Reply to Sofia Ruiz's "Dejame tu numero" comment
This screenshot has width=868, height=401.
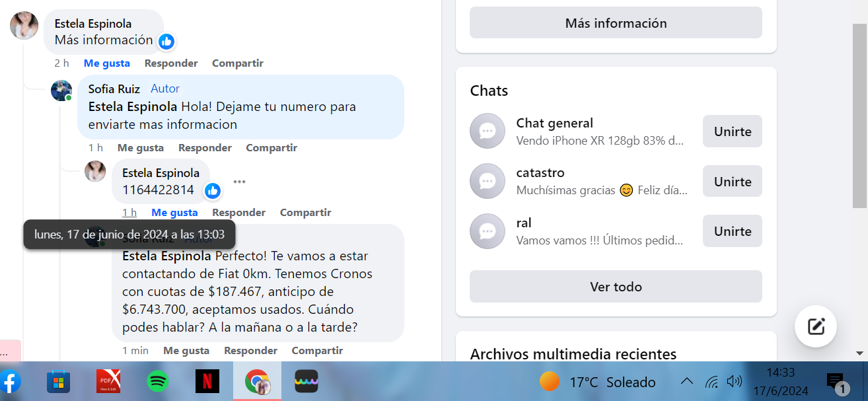(205, 148)
